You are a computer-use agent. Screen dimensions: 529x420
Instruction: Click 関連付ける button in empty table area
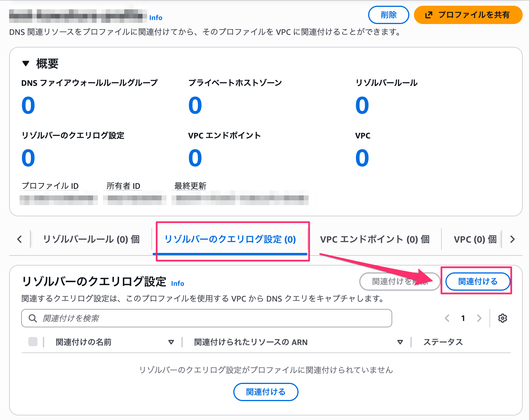point(266,392)
